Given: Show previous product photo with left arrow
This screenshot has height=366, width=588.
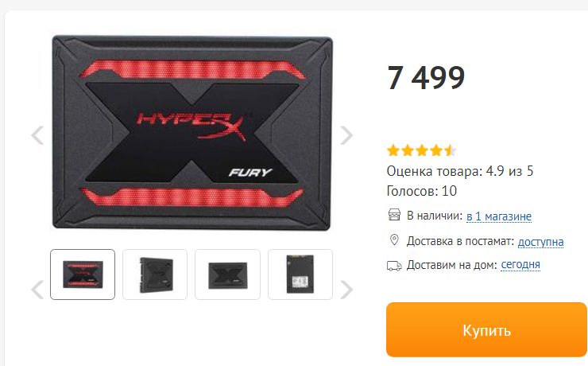Looking at the screenshot, I should [x=37, y=135].
